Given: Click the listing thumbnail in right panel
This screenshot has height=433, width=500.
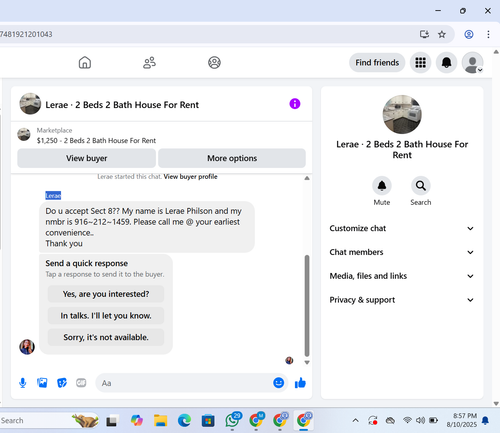Looking at the screenshot, I should click(402, 114).
